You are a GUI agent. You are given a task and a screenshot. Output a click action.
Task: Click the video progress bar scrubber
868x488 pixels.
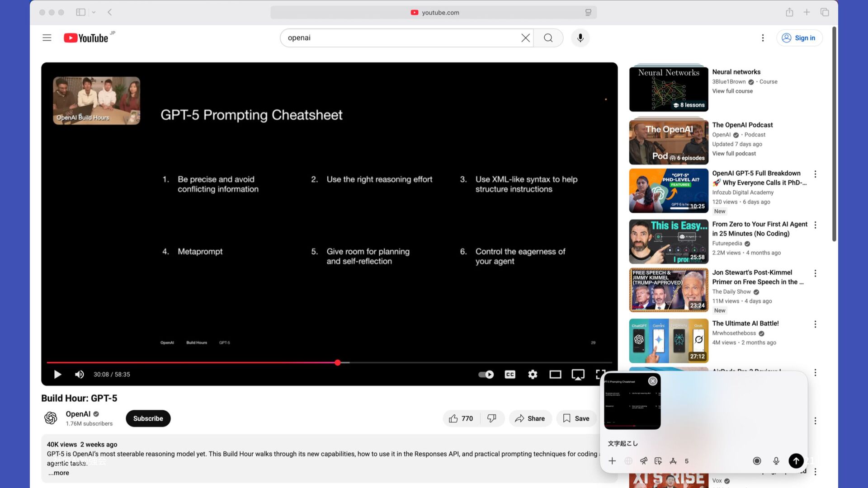point(338,362)
